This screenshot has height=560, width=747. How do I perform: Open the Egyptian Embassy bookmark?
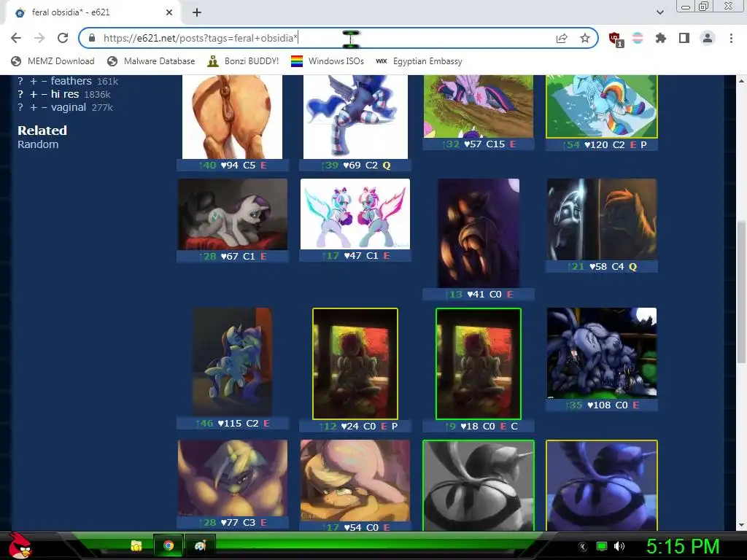[x=419, y=61]
